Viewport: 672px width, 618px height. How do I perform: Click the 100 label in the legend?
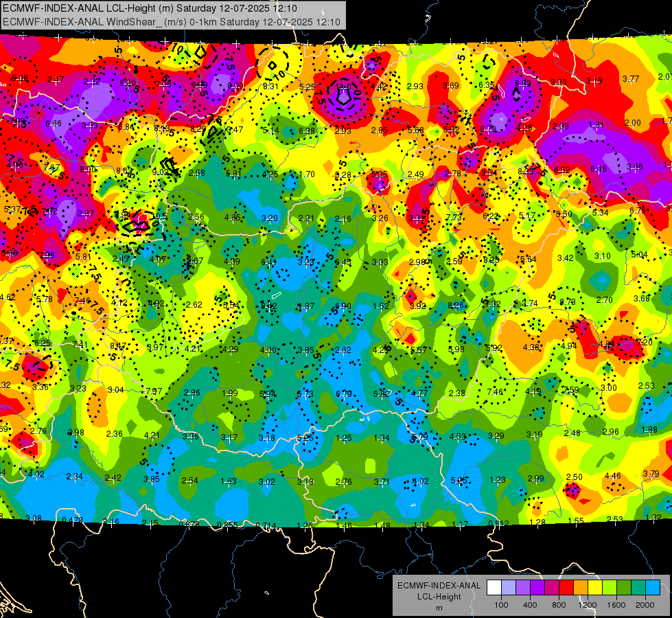click(501, 605)
